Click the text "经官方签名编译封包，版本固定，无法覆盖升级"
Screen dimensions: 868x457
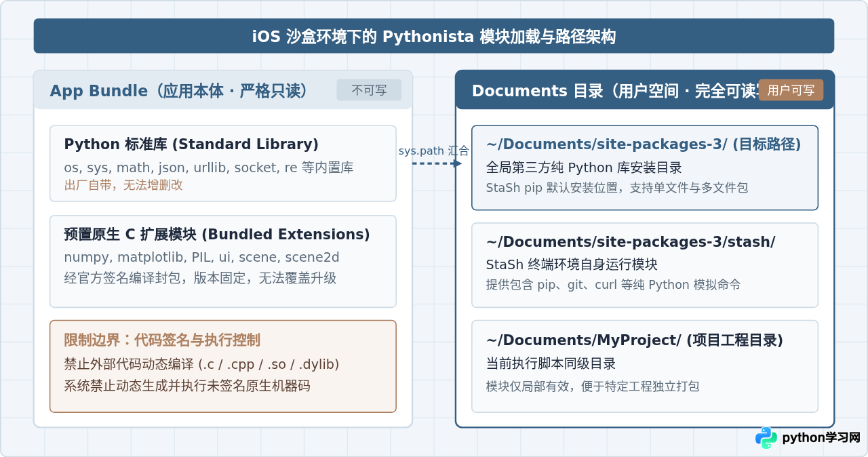pos(200,278)
